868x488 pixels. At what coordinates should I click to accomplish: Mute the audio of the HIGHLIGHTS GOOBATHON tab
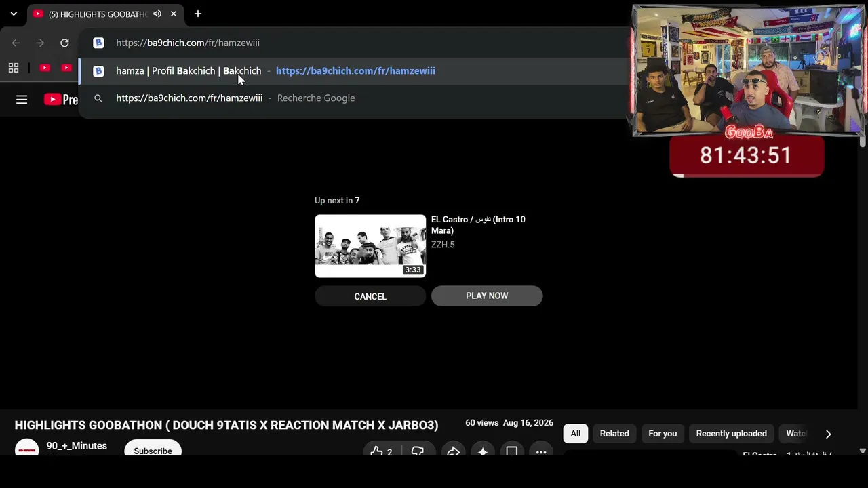[x=157, y=14]
